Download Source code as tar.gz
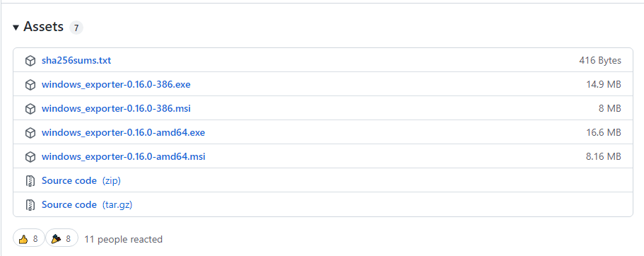The width and height of the screenshot is (644, 256). pos(87,204)
